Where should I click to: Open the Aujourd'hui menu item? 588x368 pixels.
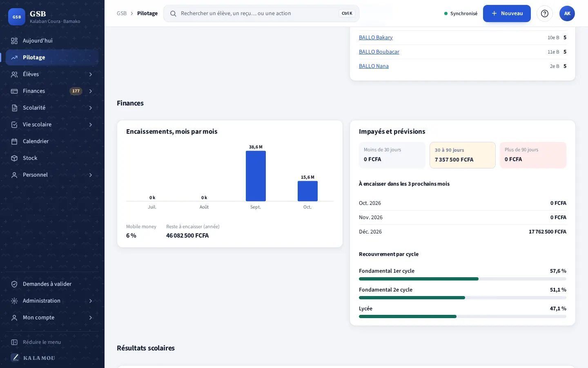52,41
